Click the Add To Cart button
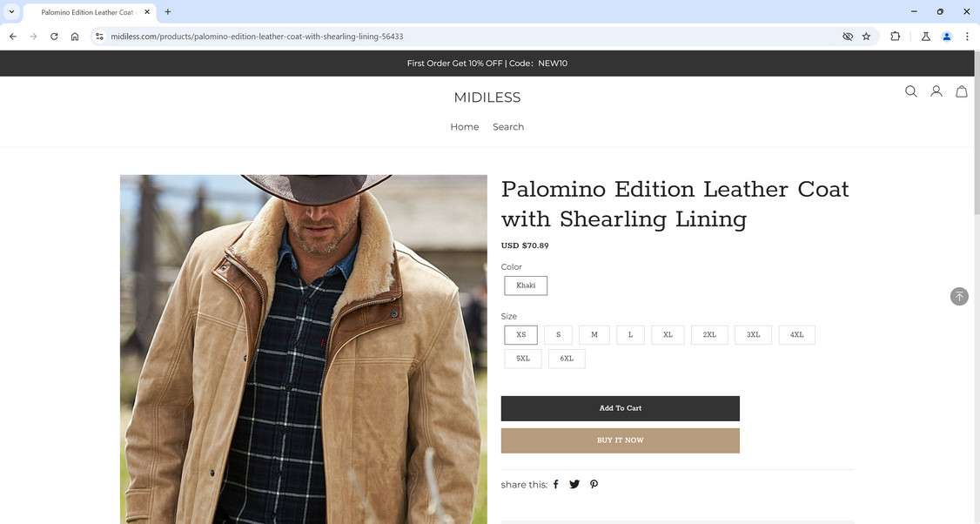Viewport: 980px width, 524px height. point(620,408)
